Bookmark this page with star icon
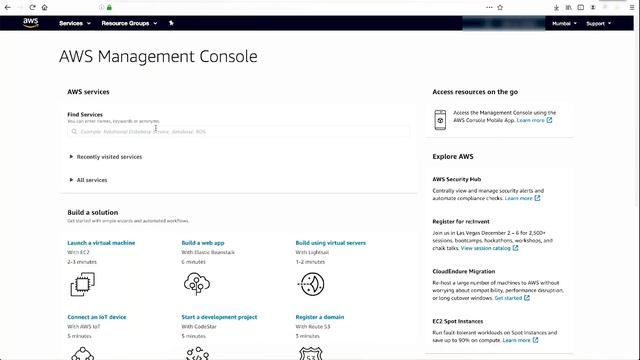Image resolution: width=640 pixels, height=360 pixels. [500, 7]
